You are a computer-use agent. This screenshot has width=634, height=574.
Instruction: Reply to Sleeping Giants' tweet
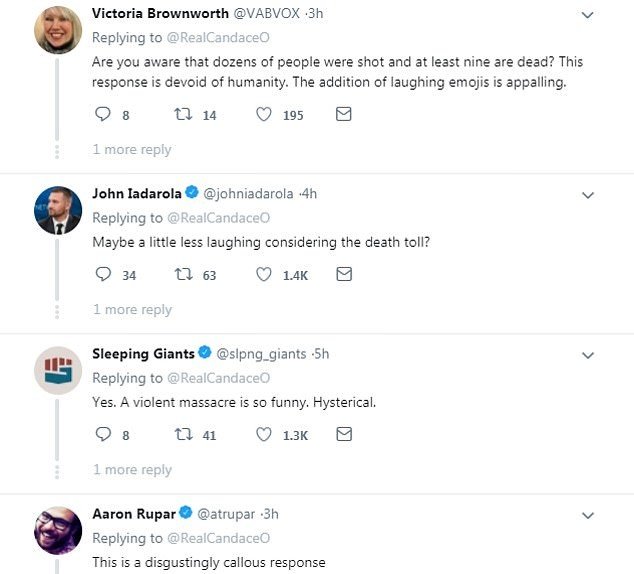point(101,435)
